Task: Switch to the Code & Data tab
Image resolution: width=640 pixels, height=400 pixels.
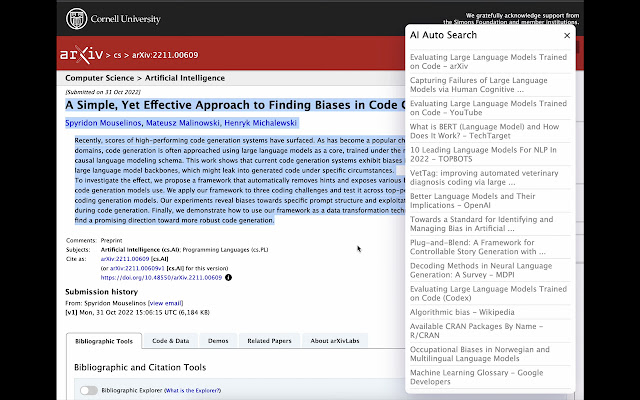Action: 171,341
